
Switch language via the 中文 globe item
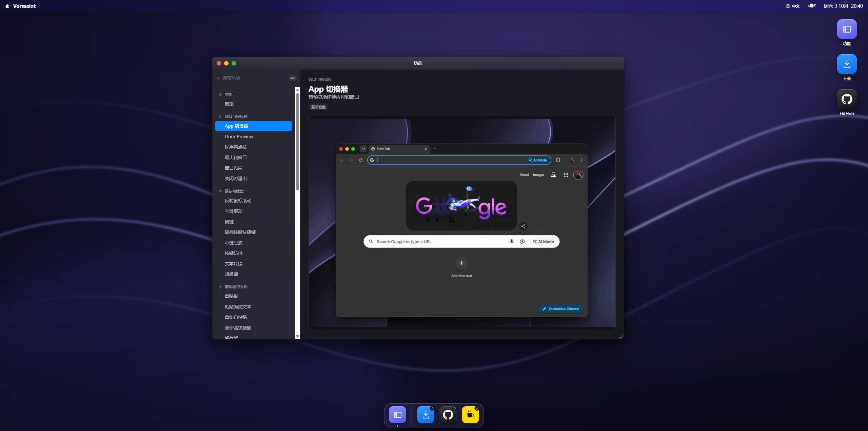tap(793, 6)
